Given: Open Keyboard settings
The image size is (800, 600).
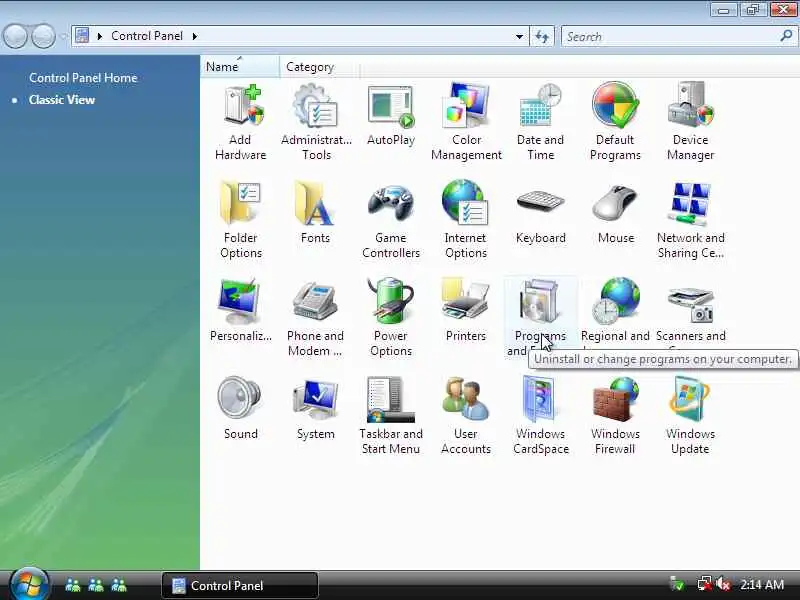Looking at the screenshot, I should click(541, 214).
